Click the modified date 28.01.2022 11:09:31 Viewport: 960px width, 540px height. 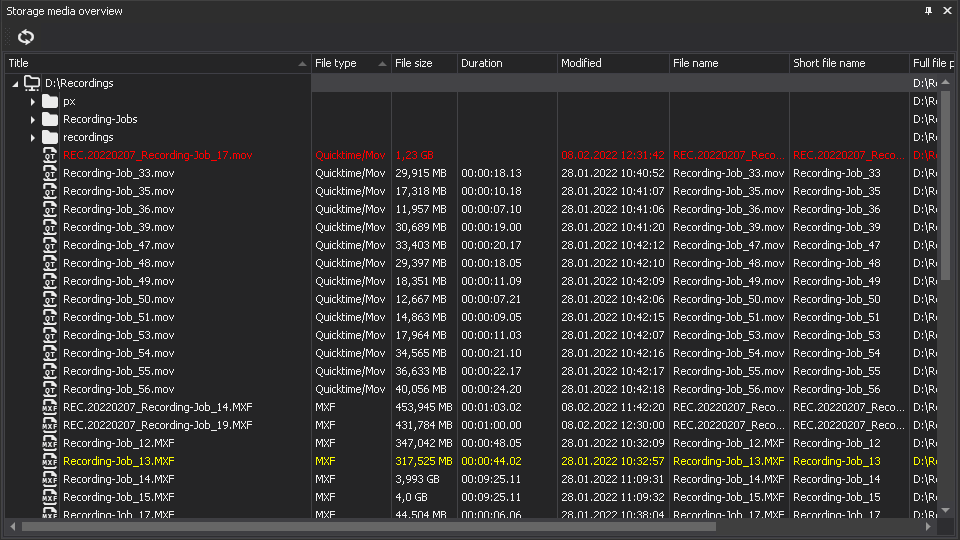point(613,479)
